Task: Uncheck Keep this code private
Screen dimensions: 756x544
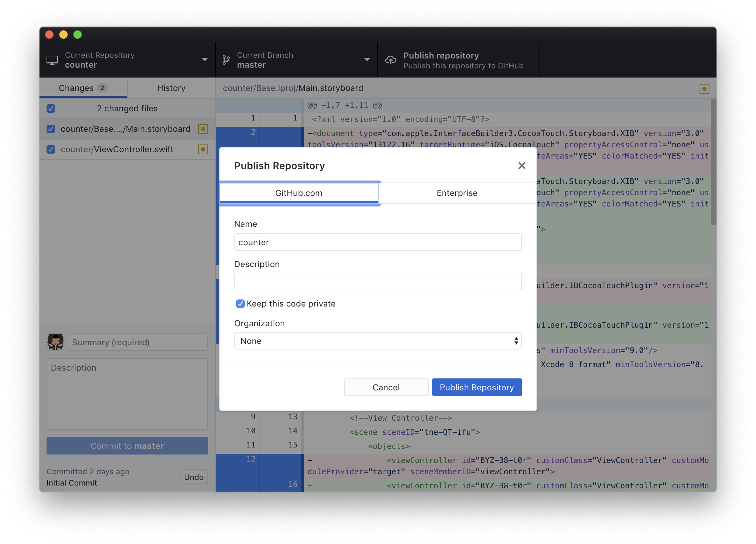Action: pyautogui.click(x=240, y=304)
